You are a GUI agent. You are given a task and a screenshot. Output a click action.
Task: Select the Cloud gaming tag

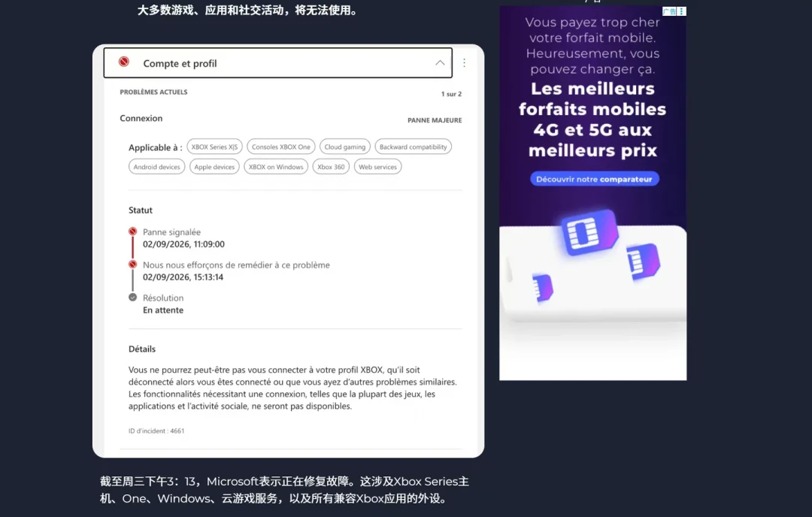[345, 147]
